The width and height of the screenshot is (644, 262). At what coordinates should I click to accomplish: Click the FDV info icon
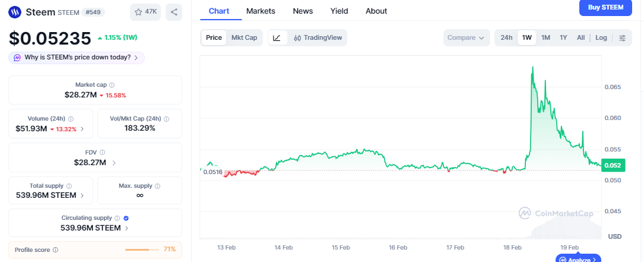102,153
